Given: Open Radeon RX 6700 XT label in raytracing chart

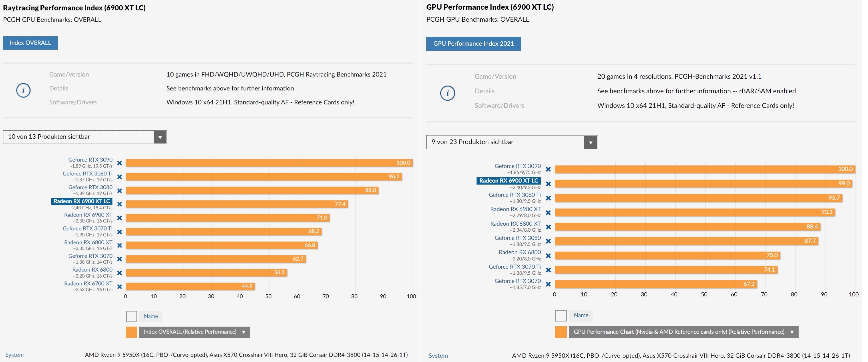Looking at the screenshot, I should pos(88,284).
